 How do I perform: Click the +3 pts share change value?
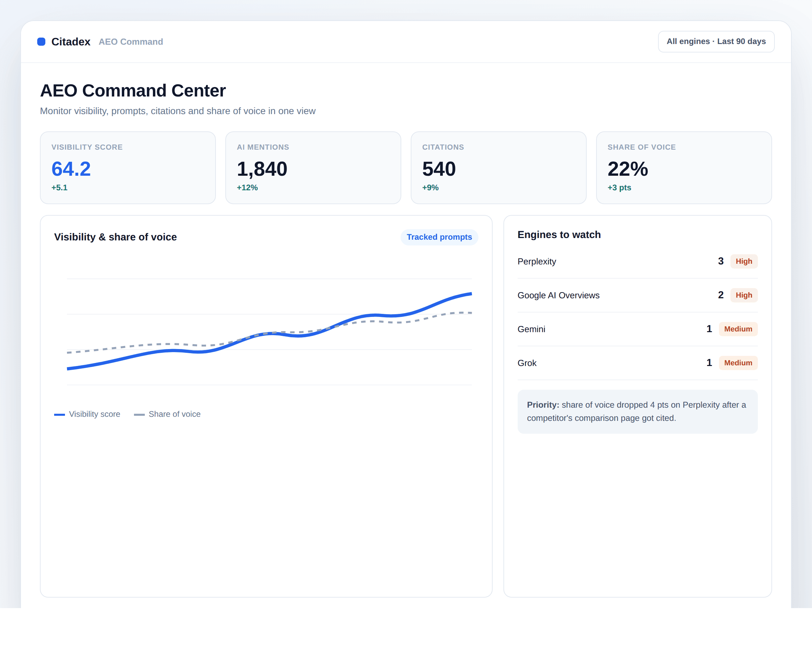pos(619,188)
